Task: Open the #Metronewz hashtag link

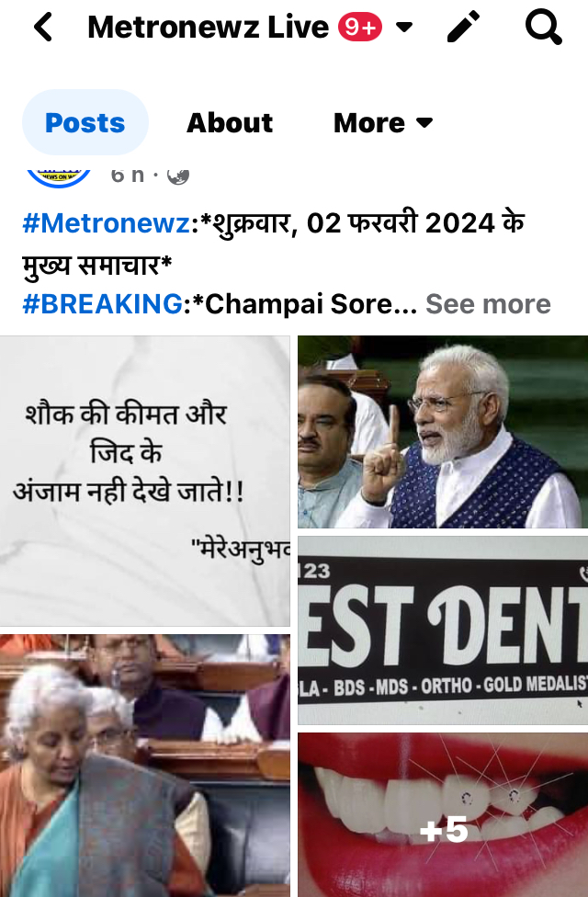Action: [x=106, y=223]
